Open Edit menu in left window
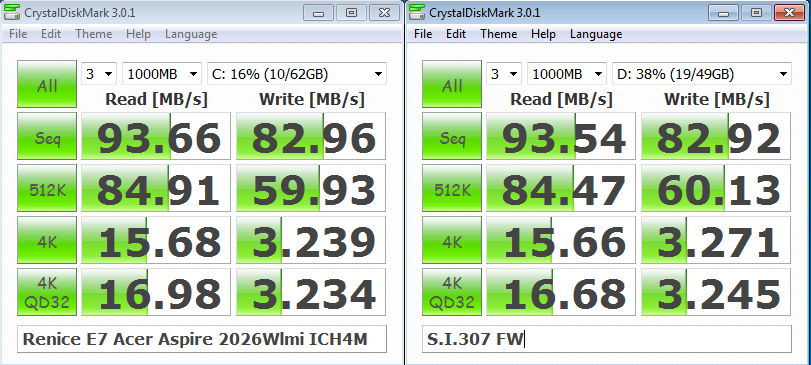Viewport: 811px width, 365px height. click(51, 34)
